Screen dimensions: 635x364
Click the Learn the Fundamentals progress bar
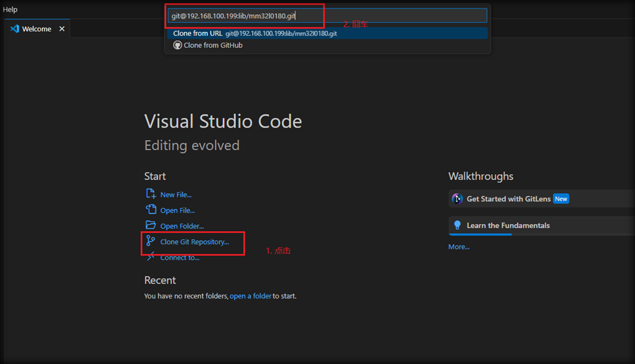tap(480, 234)
